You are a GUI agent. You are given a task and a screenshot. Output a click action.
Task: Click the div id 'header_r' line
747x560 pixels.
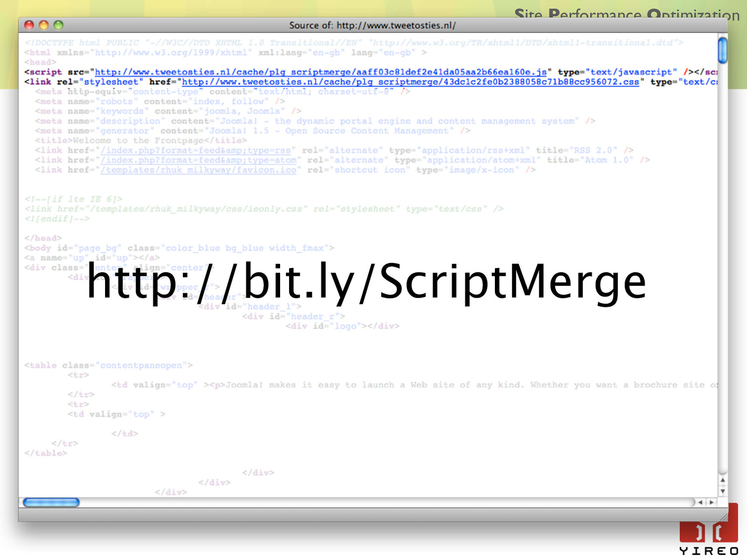294,316
